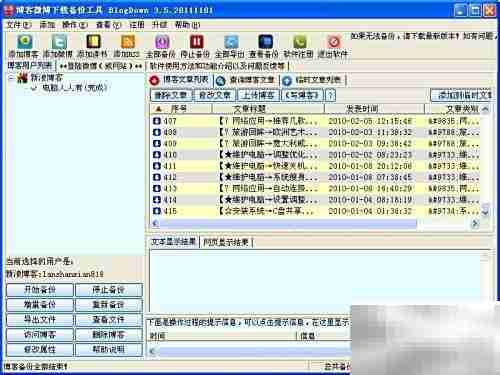The image size is (500, 375).
Task: Click the 删除博客 button
Action: tap(109, 334)
